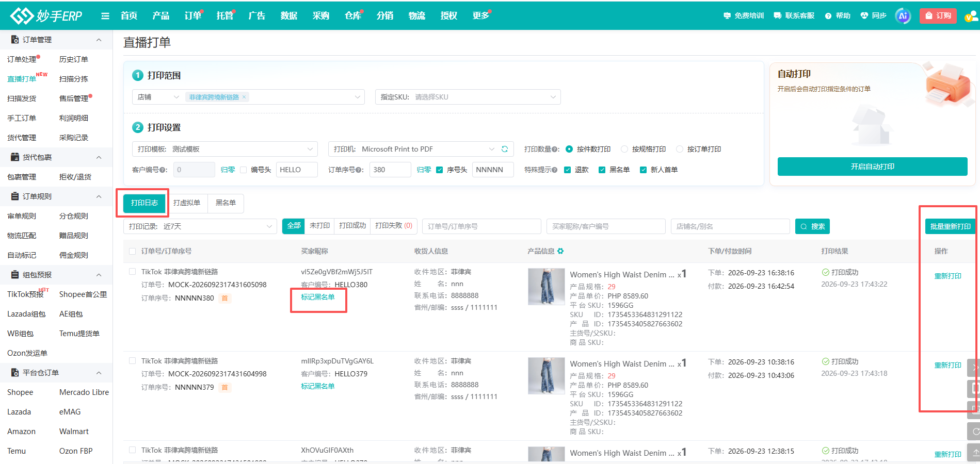Toggle the 编号头 checkbox
Viewport: 980px width, 464px height.
[x=244, y=170]
